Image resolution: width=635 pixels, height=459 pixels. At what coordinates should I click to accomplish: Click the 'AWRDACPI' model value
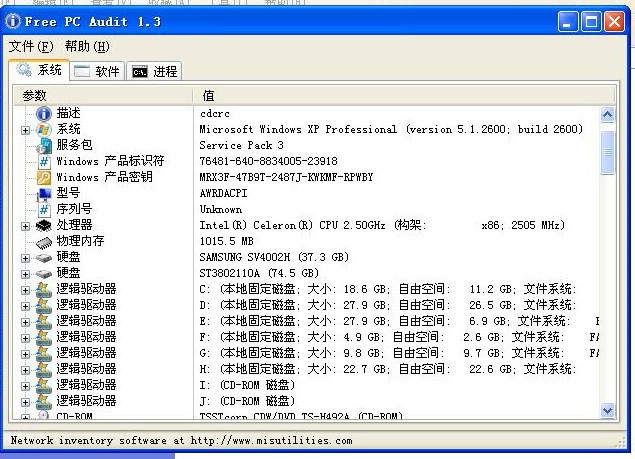223,193
